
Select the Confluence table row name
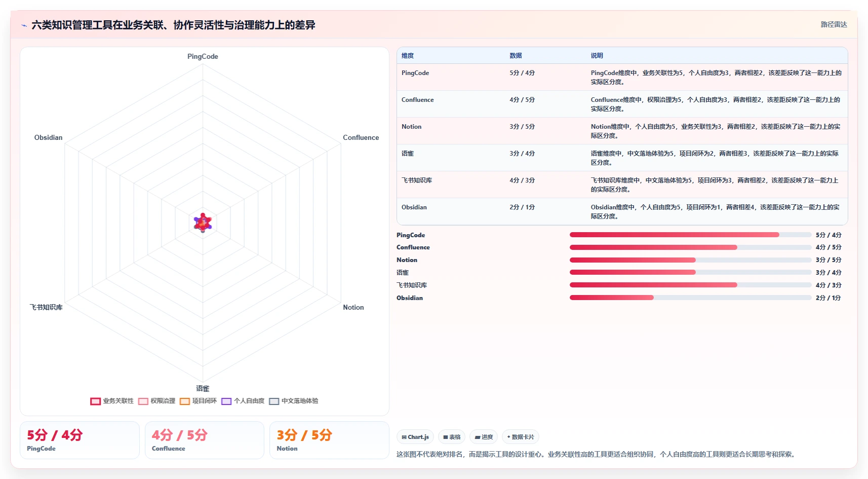pyautogui.click(x=418, y=100)
